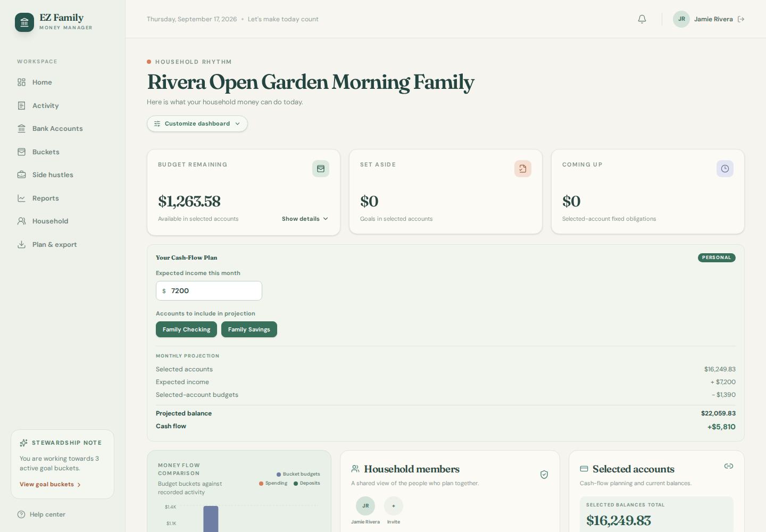This screenshot has width=766, height=532.
Task: Click the Help center question icon
Action: coord(21,514)
